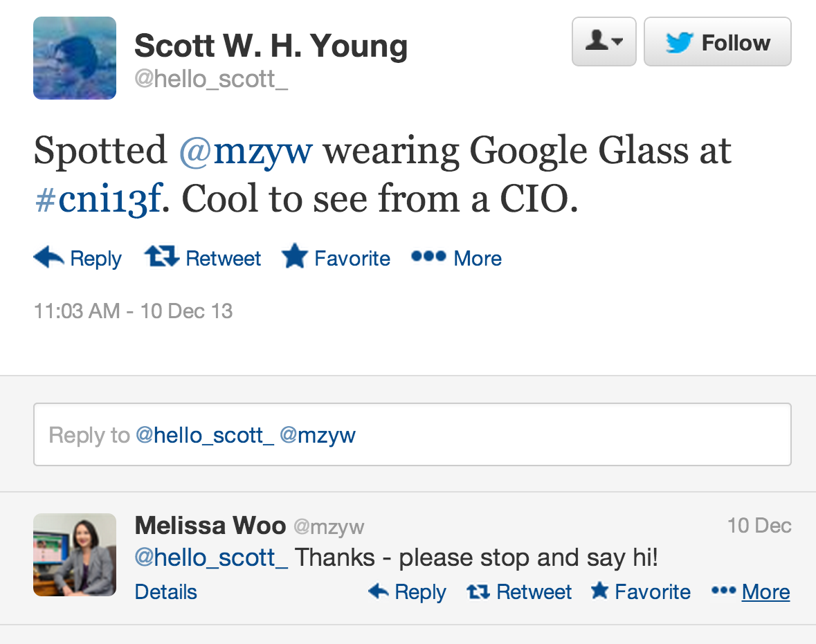The width and height of the screenshot is (816, 644).
Task: Click the @hello_scott_ mention in Melissa's reply
Action: click(x=211, y=558)
